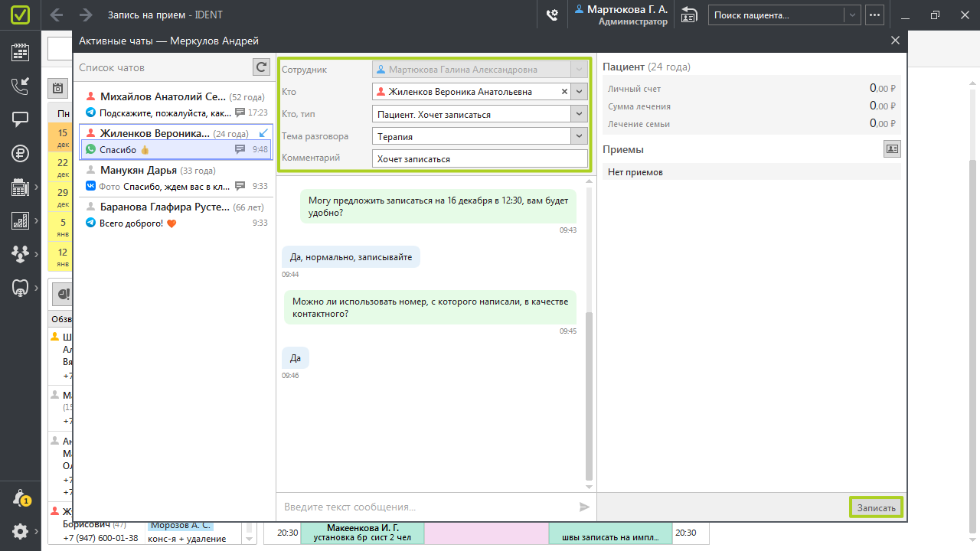Viewport: 980px width, 551px height.
Task: Expand the Тема разговора dropdown
Action: coord(580,136)
